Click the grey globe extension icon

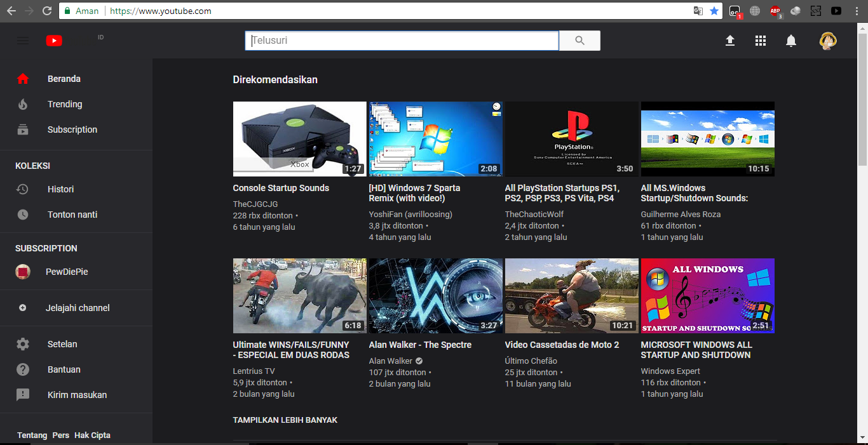click(755, 11)
